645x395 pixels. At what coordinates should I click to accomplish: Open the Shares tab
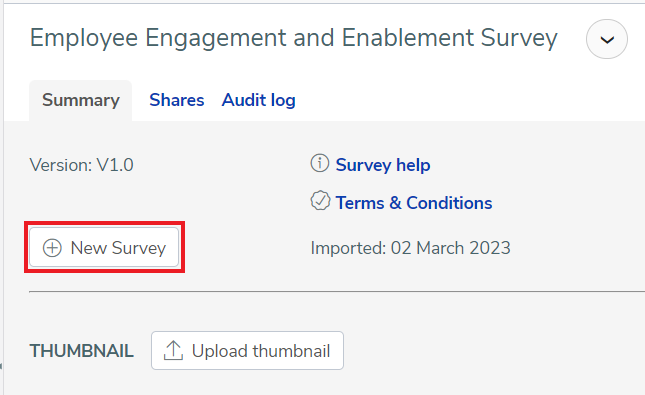coord(176,100)
